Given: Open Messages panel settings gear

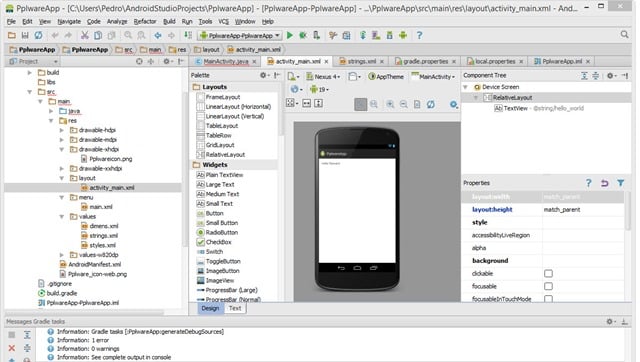Looking at the screenshot, I should tap(611, 322).
